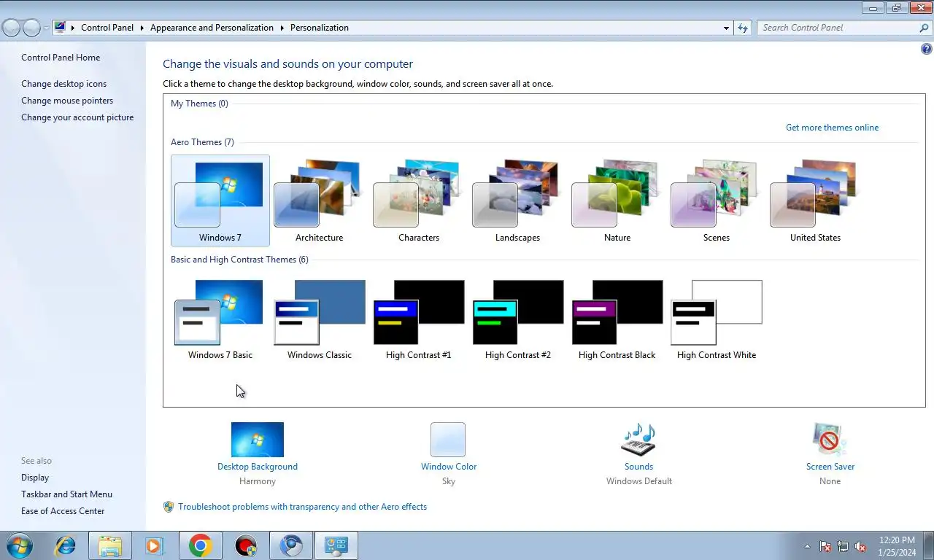Open the Display link under See also
Image resolution: width=934 pixels, height=560 pixels.
coord(35,478)
